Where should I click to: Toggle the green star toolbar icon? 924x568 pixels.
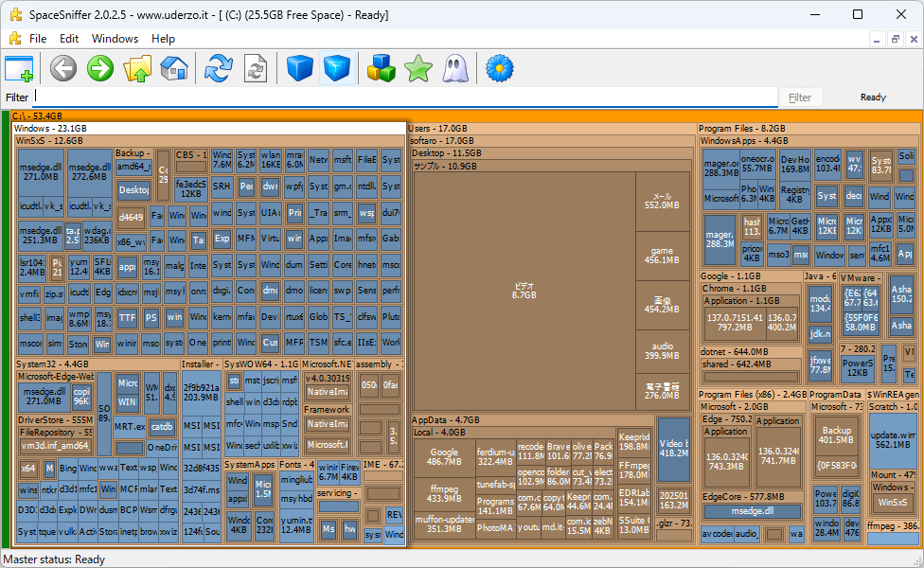[418, 68]
